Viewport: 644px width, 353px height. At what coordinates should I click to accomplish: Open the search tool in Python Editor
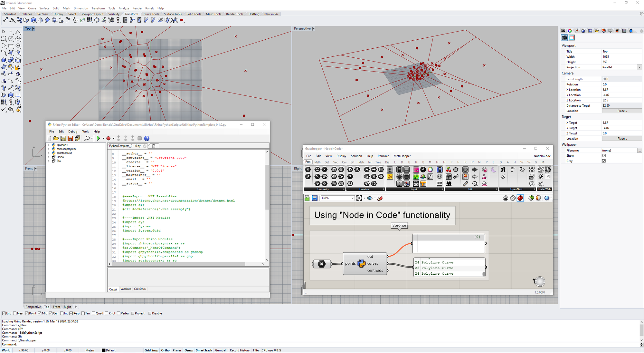click(x=87, y=138)
